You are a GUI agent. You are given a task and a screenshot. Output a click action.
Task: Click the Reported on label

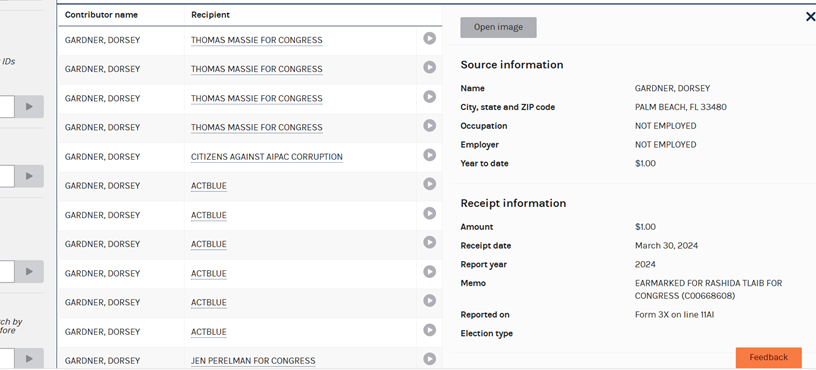tap(485, 315)
